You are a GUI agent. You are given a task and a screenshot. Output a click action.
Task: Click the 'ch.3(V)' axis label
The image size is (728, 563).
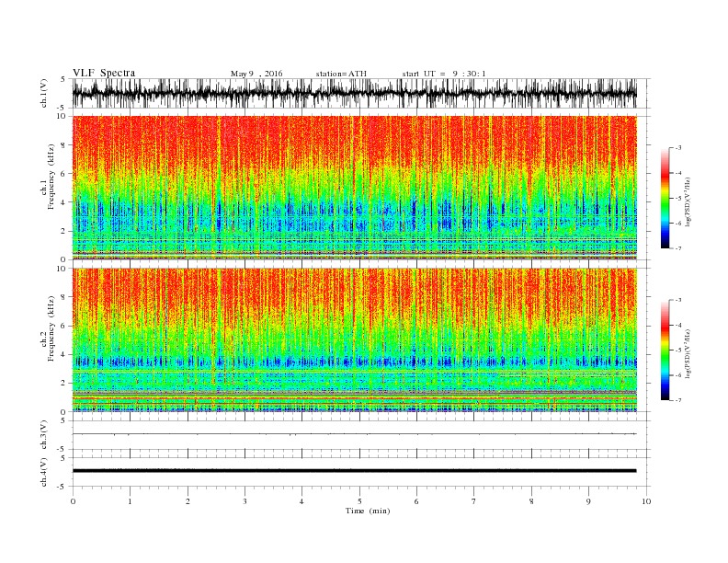[43, 434]
